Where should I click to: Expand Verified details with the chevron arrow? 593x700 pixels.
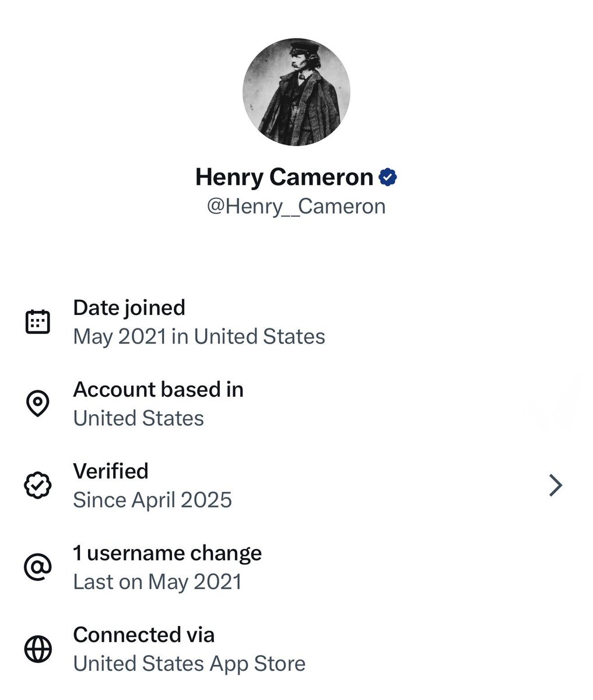[x=556, y=485]
